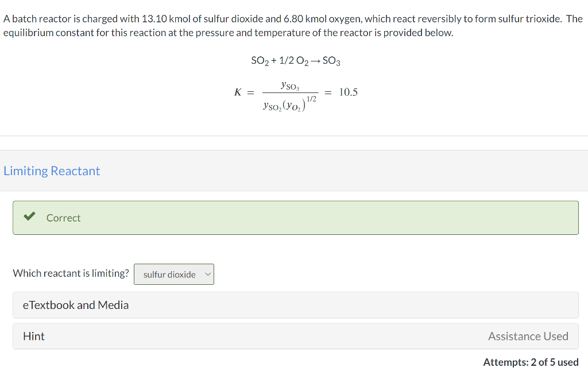
Task: Click the Correct feedback banner
Action: (x=295, y=218)
